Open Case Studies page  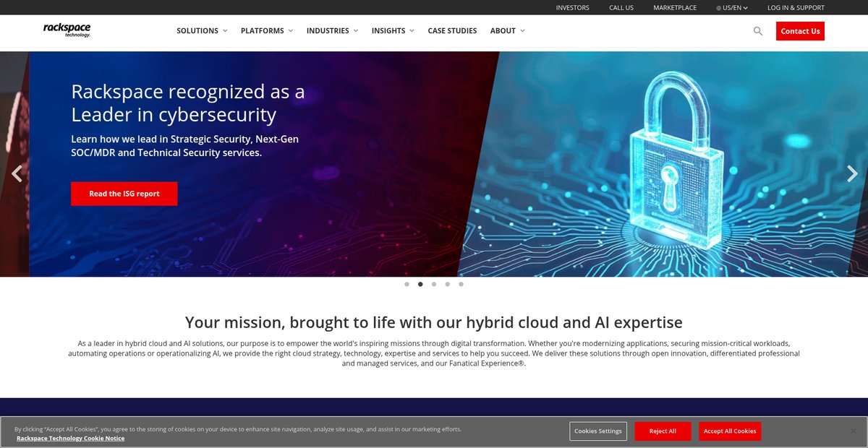pos(452,31)
